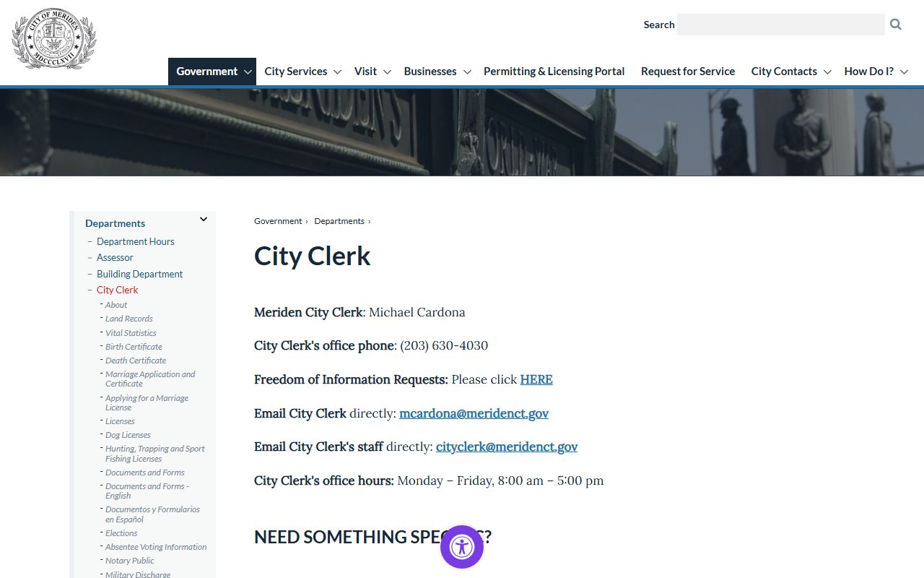Image resolution: width=924 pixels, height=578 pixels.
Task: Click the Departments breadcrumb link
Action: coord(339,221)
